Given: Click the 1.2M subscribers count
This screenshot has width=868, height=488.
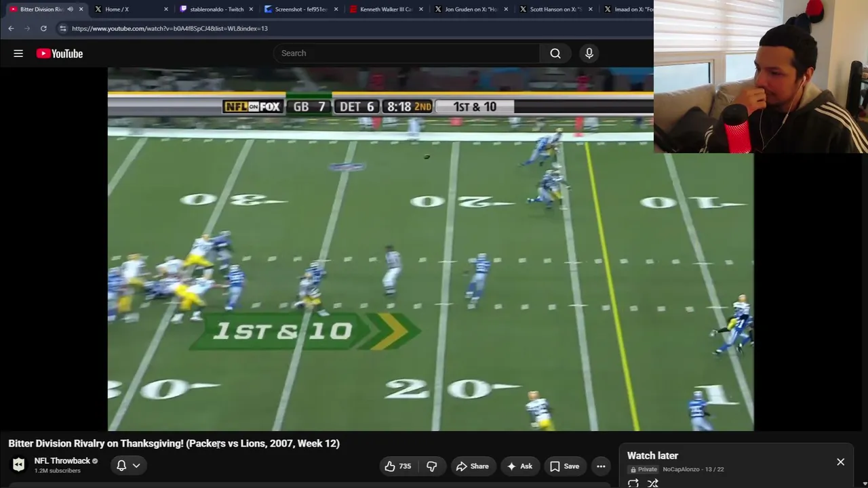Looking at the screenshot, I should coord(58,471).
